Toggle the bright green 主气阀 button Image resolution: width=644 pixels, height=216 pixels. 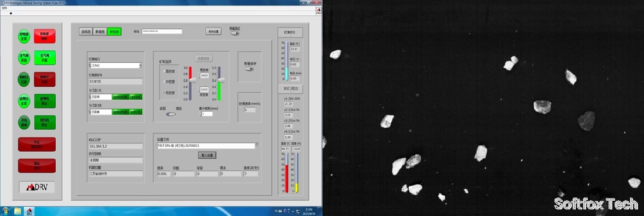click(44, 57)
